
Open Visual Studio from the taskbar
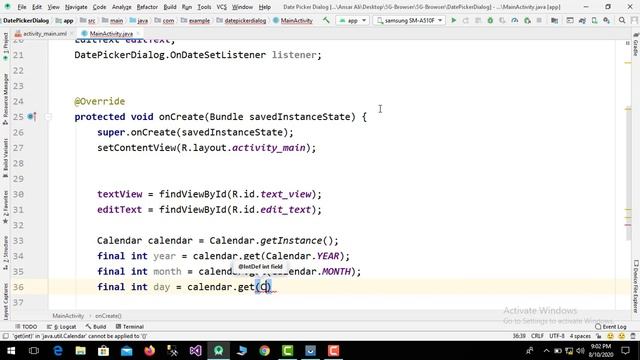coord(196,351)
